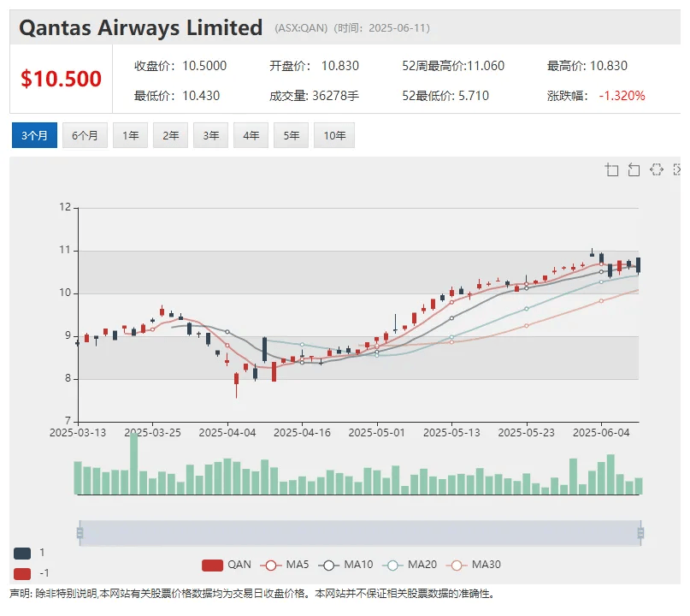Click the y-axis label 11
The image size is (690, 616).
[65, 250]
